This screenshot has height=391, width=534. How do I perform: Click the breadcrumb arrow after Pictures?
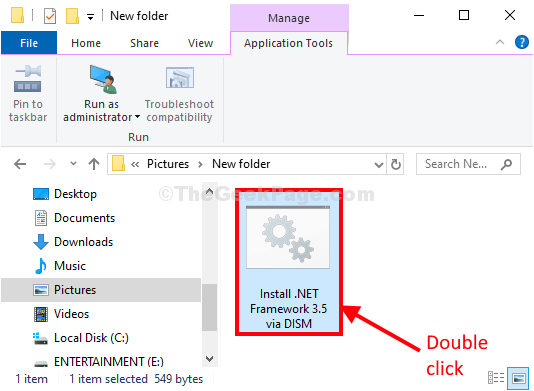pyautogui.click(x=200, y=165)
